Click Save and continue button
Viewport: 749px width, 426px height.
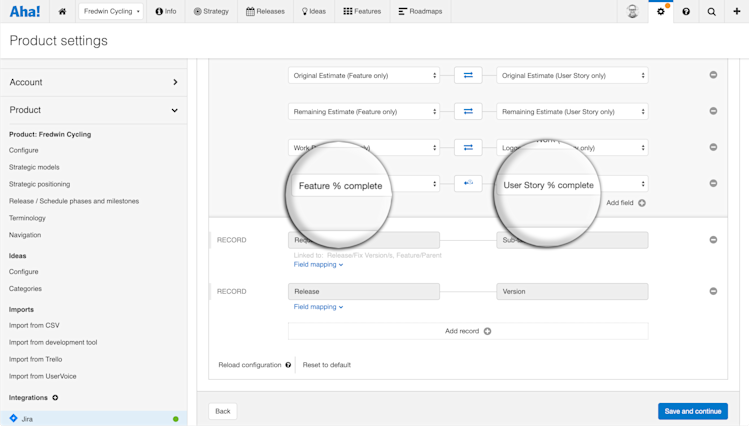(x=693, y=411)
